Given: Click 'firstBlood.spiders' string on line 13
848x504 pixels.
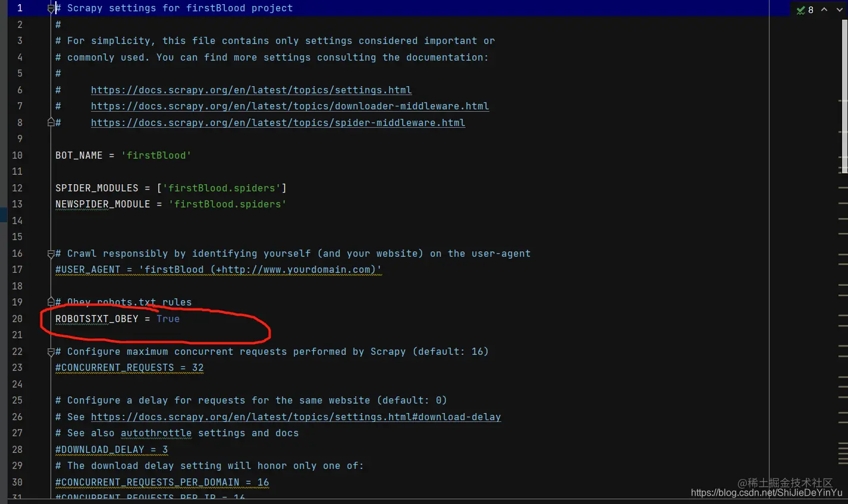Looking at the screenshot, I should [227, 204].
